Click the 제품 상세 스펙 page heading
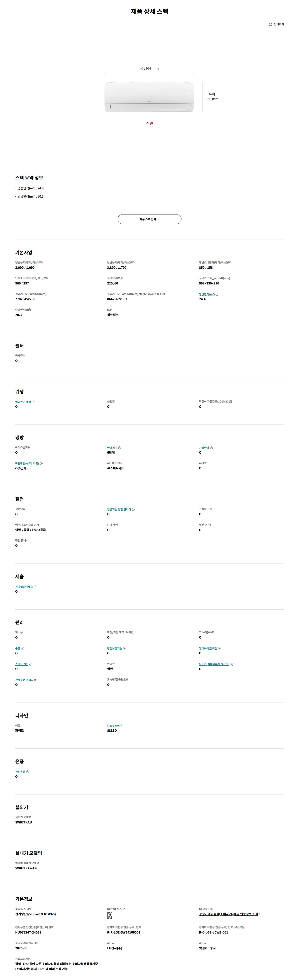Image resolution: width=288 pixels, height=980 pixels. pos(149,11)
